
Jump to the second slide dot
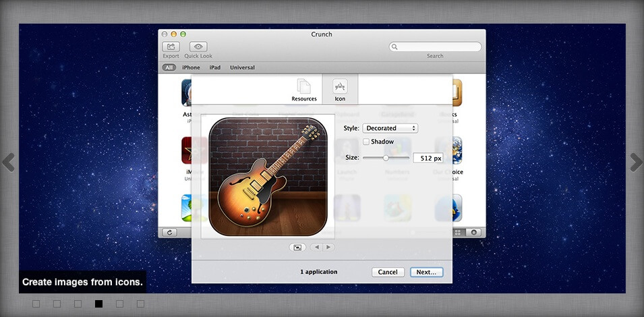click(57, 304)
